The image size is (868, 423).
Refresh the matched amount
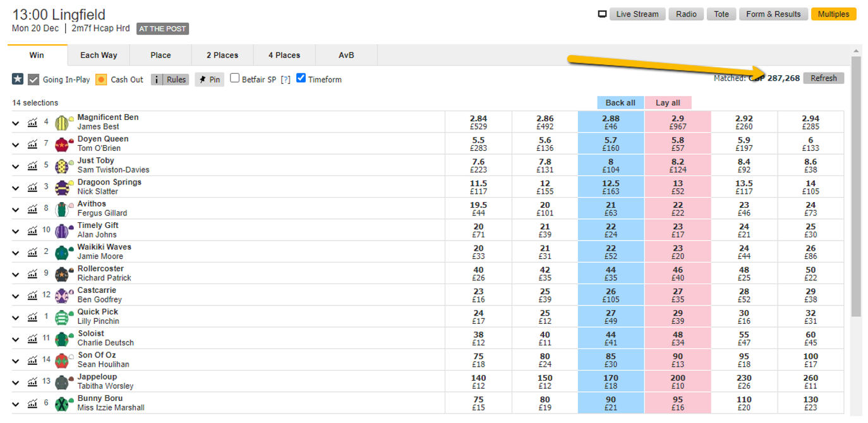coord(824,78)
